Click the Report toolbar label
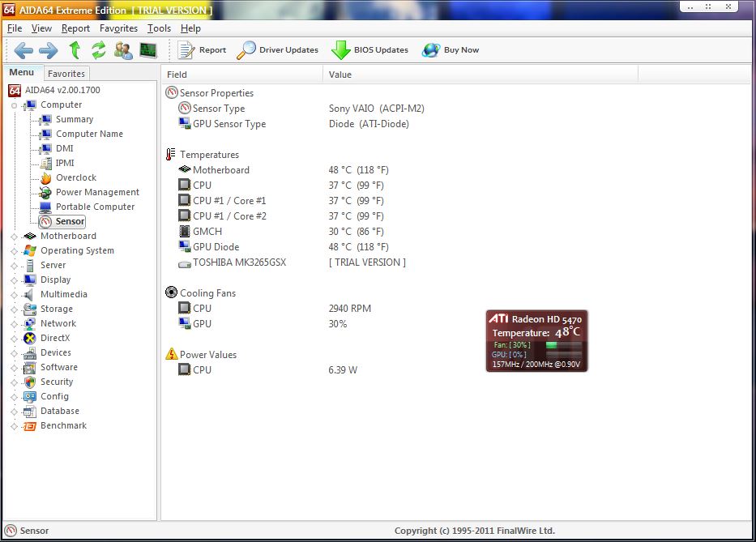This screenshot has width=756, height=542. [212, 50]
